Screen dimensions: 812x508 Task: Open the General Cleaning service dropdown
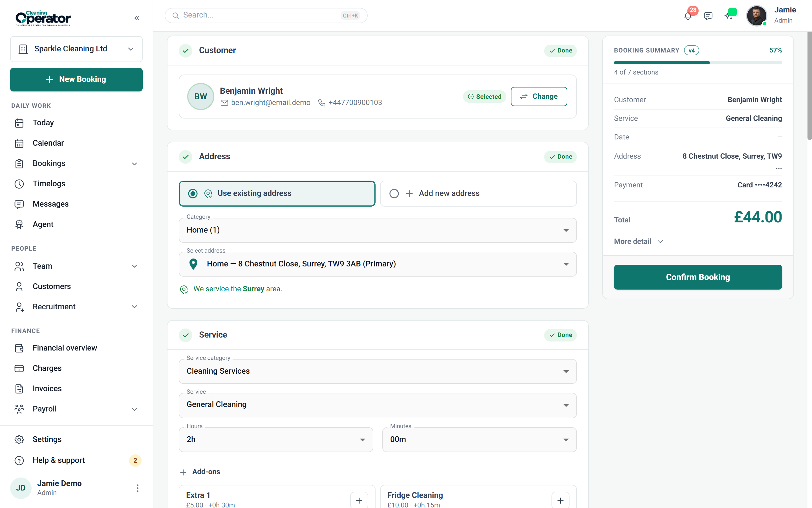tap(378, 405)
